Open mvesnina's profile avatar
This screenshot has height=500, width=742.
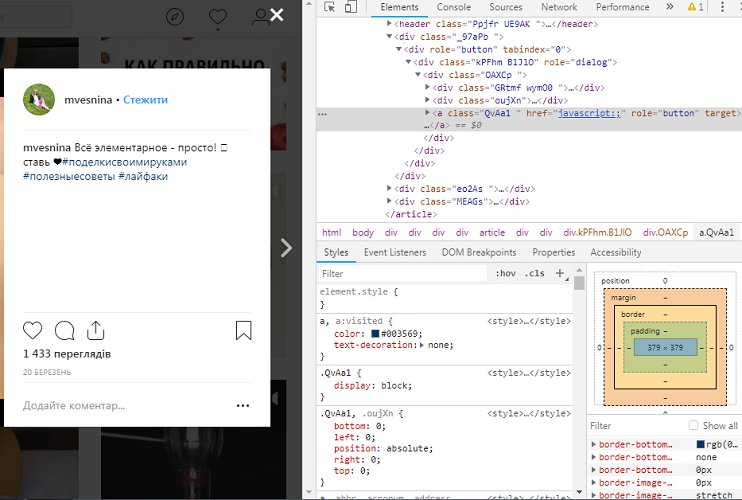39,100
